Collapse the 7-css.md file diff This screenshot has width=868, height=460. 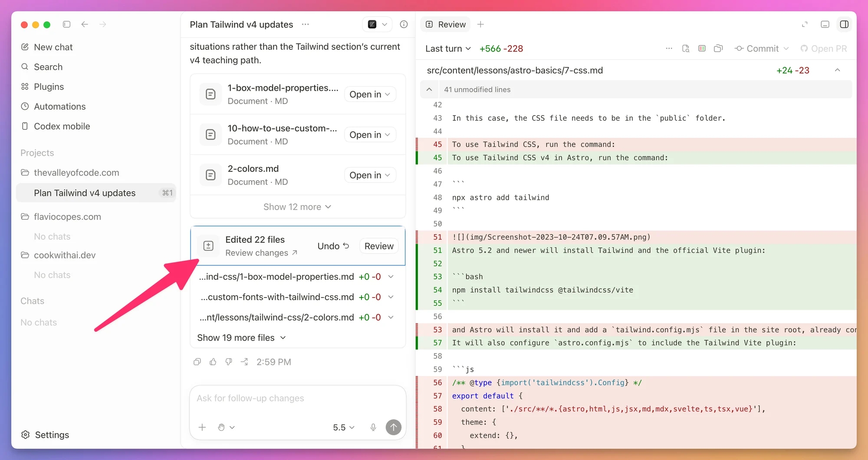837,70
